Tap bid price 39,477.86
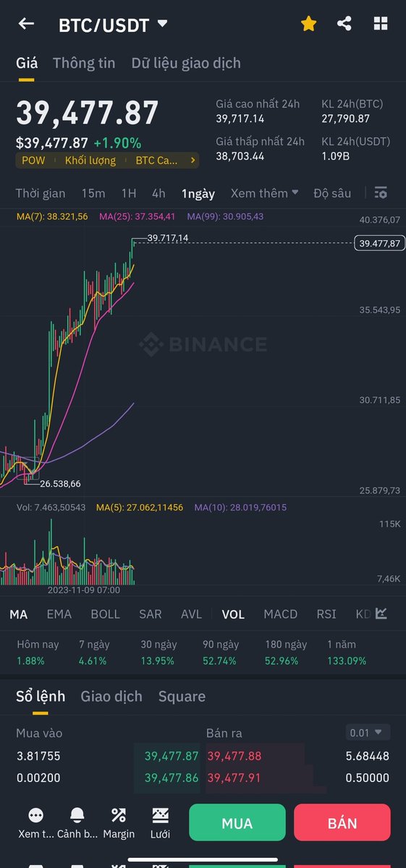Screen dimensions: 406x868 tap(172, 778)
